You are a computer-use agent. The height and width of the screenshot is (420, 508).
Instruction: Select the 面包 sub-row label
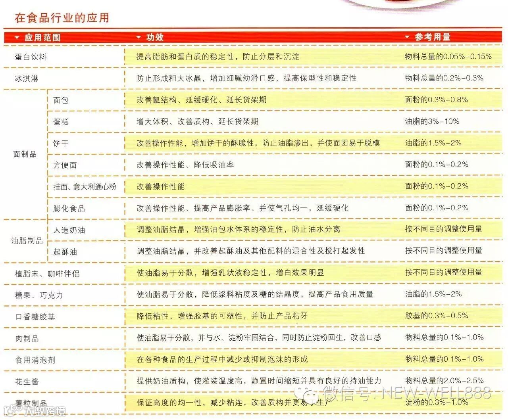[x=61, y=100]
